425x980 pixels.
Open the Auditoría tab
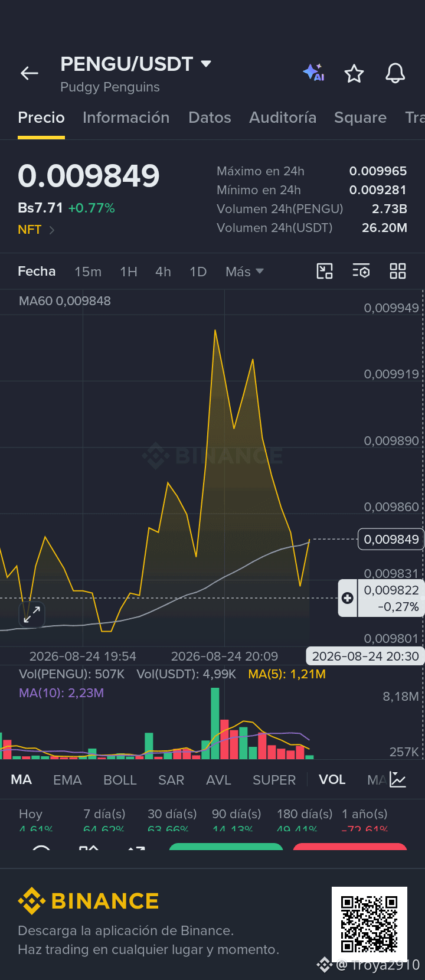pyautogui.click(x=283, y=117)
